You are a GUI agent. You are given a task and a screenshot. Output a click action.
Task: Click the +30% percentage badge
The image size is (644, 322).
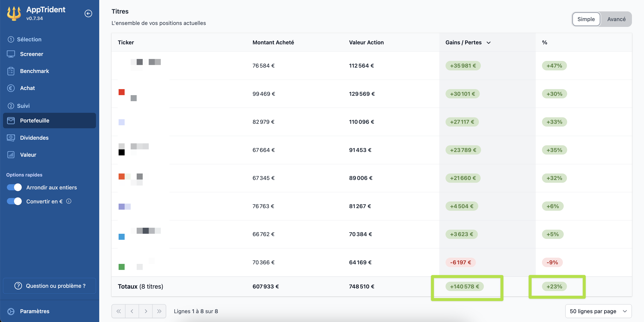pyautogui.click(x=554, y=94)
